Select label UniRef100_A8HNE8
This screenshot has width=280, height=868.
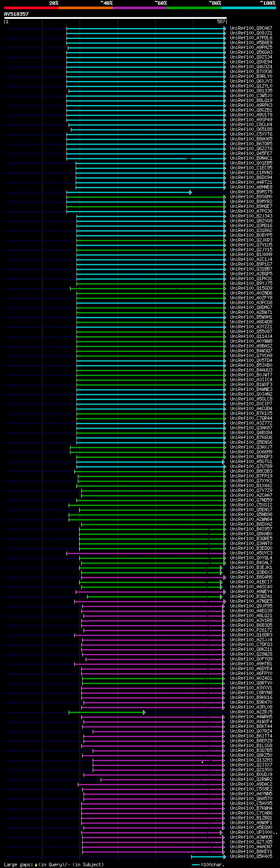pyautogui.click(x=251, y=187)
